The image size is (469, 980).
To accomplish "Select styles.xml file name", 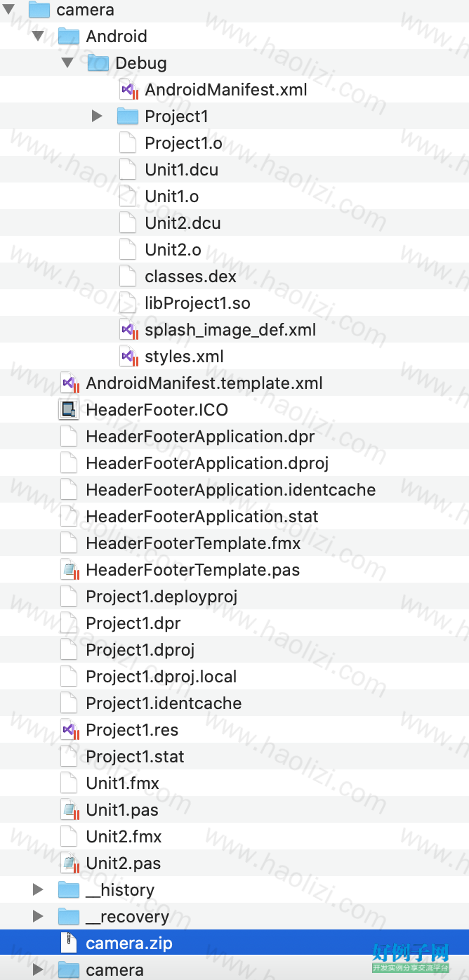I will pos(184,357).
